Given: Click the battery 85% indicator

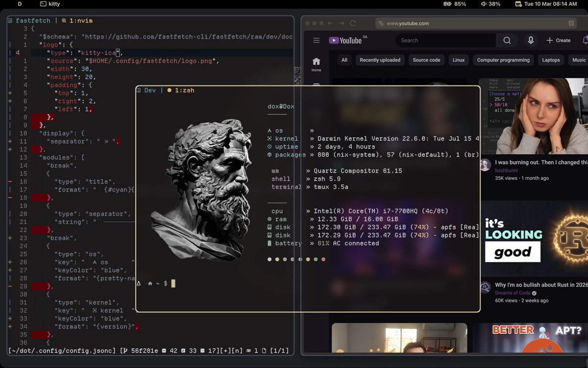Looking at the screenshot, I should (455, 4).
